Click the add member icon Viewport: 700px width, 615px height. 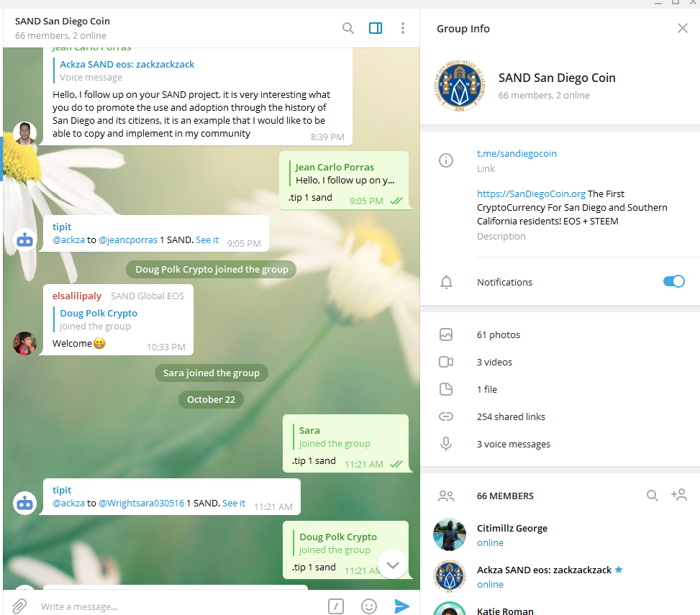679,495
